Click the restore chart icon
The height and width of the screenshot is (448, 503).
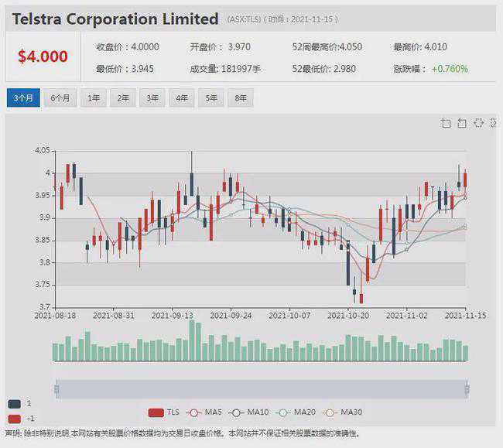click(478, 123)
